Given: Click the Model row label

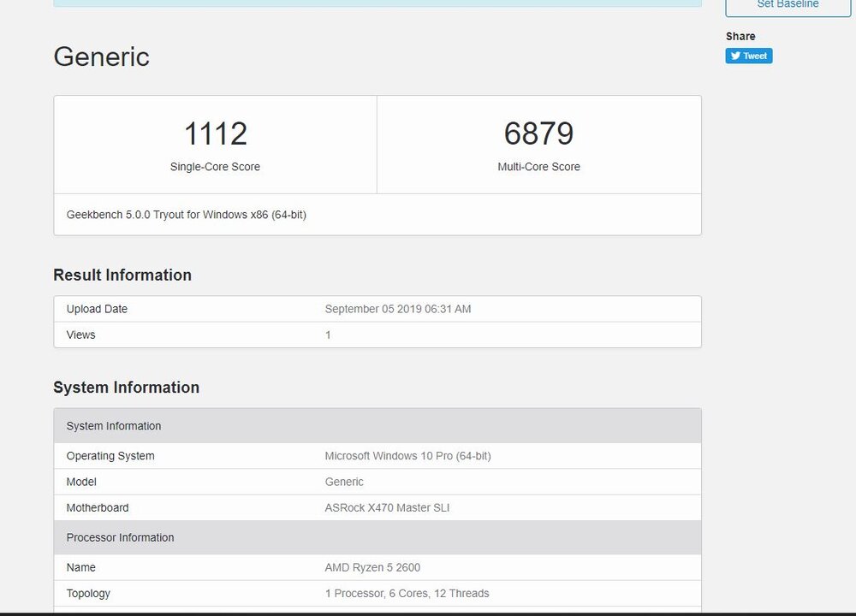Looking at the screenshot, I should tap(81, 482).
